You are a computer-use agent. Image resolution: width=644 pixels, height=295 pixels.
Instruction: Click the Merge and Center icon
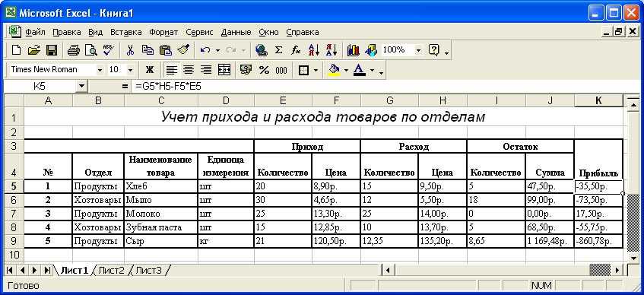tap(224, 70)
